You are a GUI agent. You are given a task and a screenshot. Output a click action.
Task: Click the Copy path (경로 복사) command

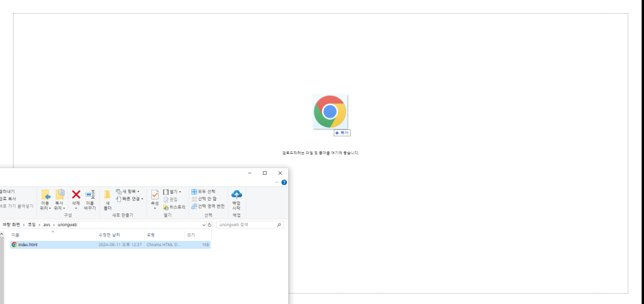8,199
